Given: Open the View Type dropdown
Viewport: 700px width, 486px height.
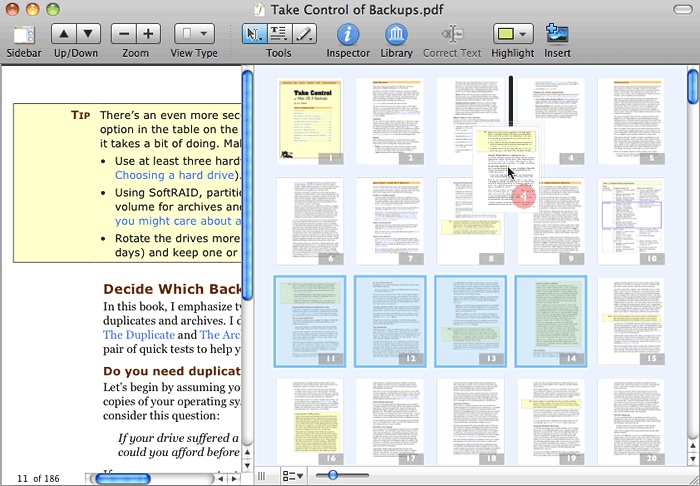Looking at the screenshot, I should (x=194, y=33).
